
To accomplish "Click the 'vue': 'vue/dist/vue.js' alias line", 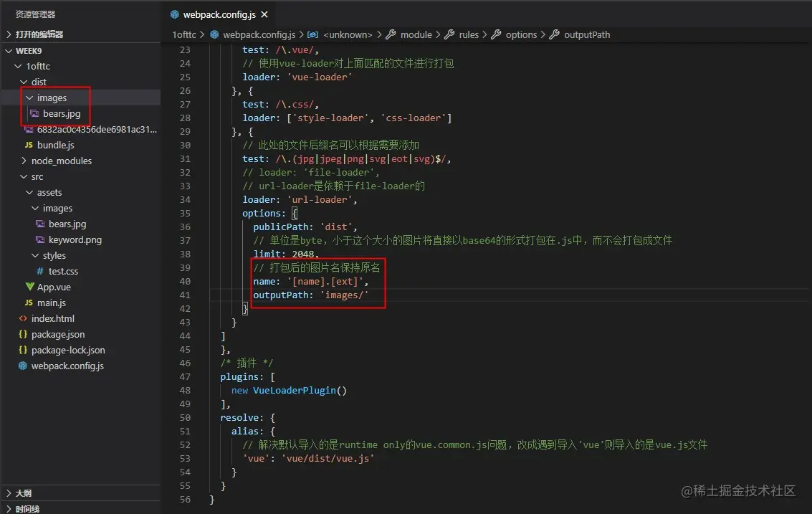I will pos(308,458).
